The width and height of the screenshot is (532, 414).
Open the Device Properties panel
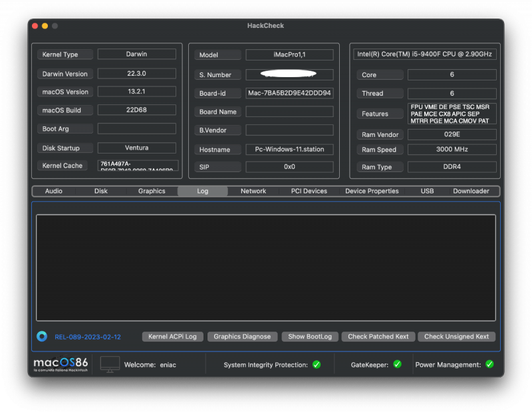(x=371, y=191)
